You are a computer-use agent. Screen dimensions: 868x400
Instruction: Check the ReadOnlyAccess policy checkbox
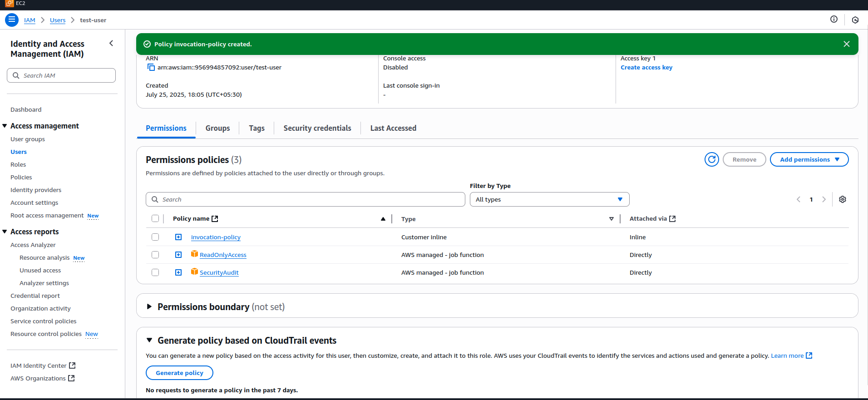[155, 255]
